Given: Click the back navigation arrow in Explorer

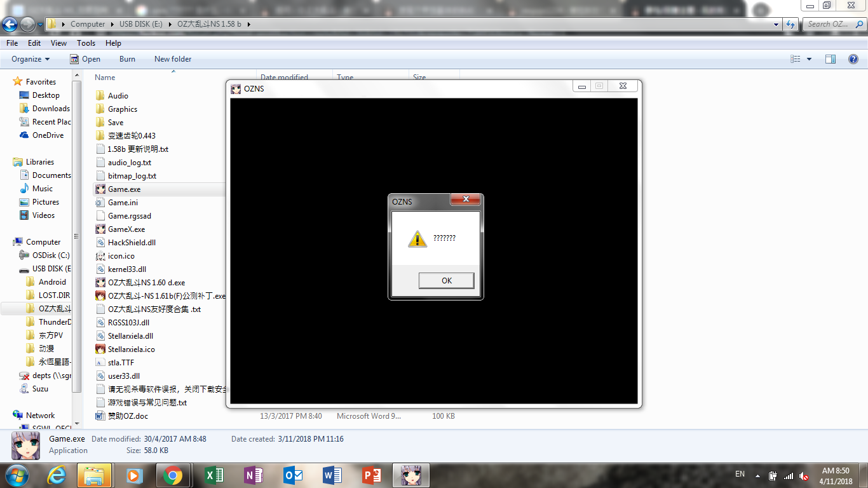Looking at the screenshot, I should (10, 24).
